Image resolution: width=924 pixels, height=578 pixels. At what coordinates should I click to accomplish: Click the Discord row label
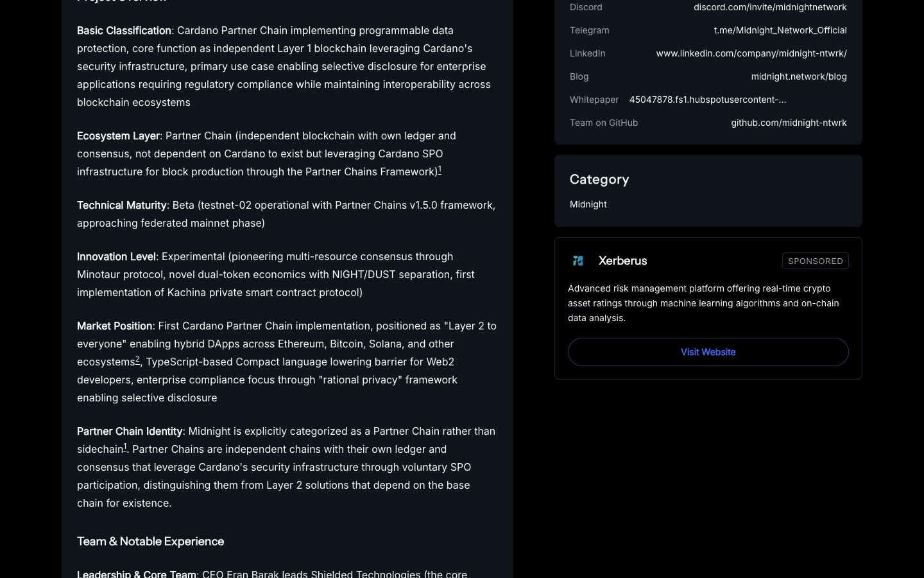pyautogui.click(x=586, y=7)
